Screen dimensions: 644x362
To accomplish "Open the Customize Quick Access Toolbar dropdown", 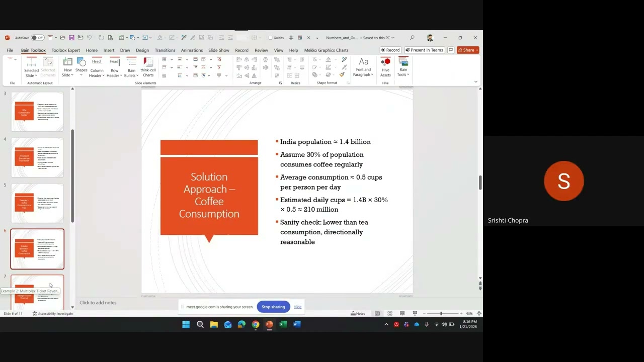I will tap(317, 38).
